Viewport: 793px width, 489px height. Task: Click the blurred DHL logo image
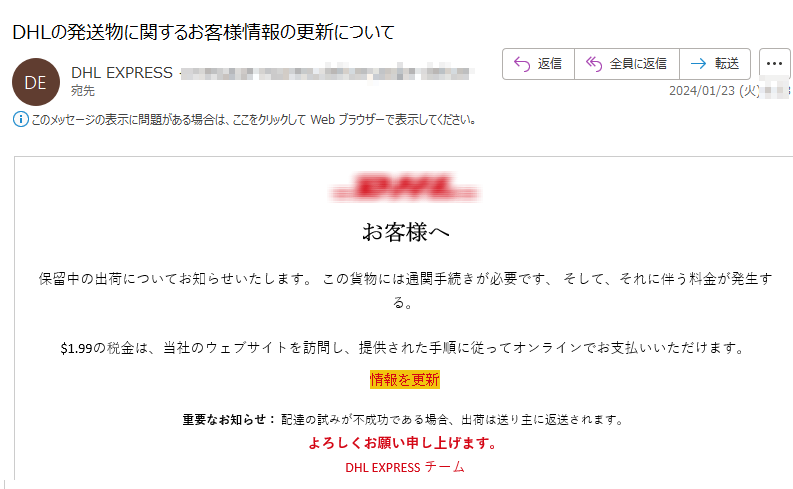tap(405, 188)
